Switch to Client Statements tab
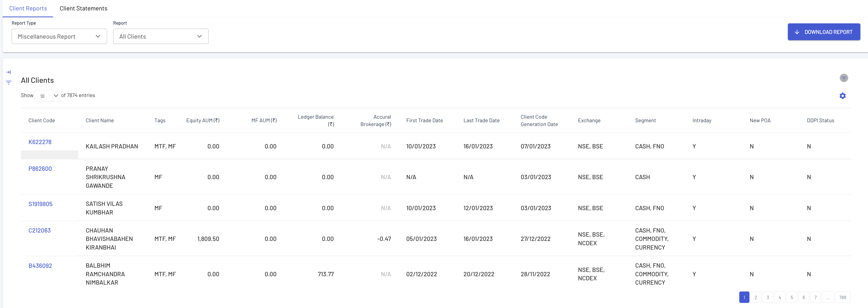 pos(83,8)
